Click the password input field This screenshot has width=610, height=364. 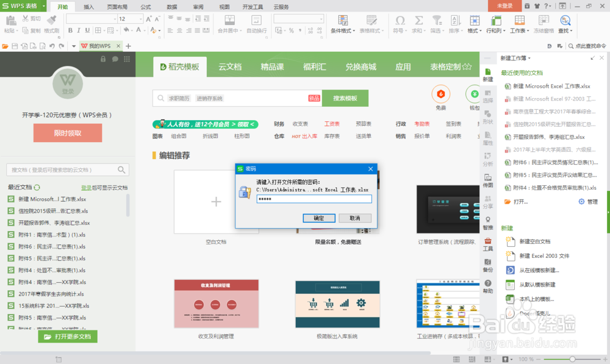[314, 199]
